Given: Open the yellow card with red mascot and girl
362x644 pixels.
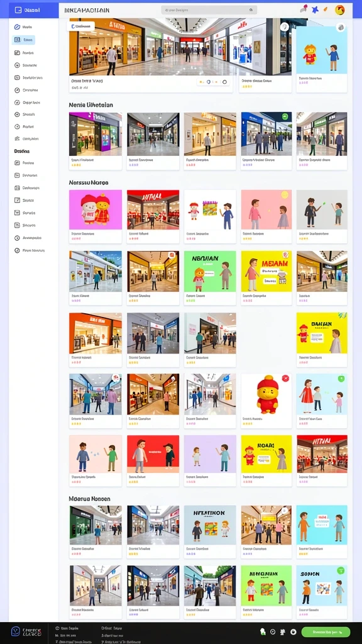Looking at the screenshot, I should (x=266, y=461).
